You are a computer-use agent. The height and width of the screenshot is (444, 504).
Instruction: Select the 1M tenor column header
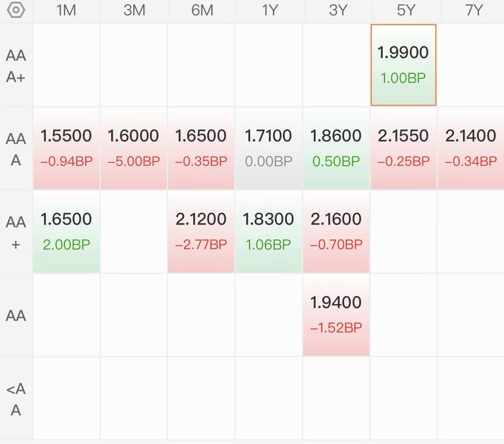click(66, 10)
